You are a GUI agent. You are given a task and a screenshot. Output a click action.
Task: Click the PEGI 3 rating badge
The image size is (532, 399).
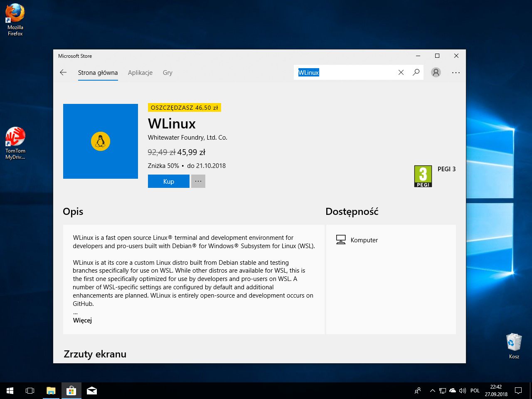point(423,176)
